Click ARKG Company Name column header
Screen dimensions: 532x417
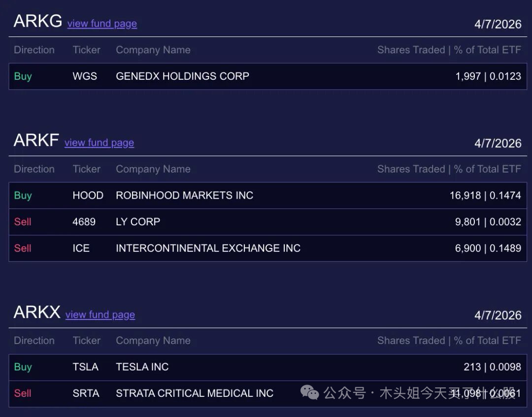pos(153,50)
